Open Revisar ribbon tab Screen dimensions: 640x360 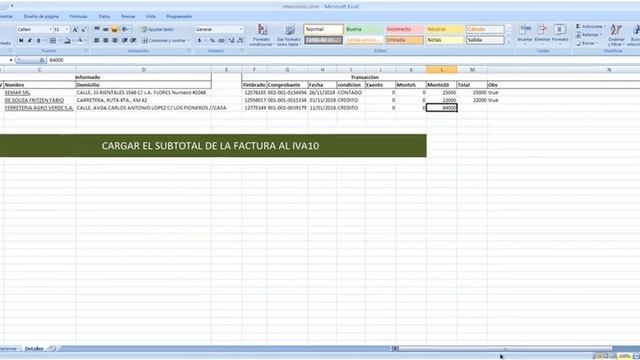[128, 16]
